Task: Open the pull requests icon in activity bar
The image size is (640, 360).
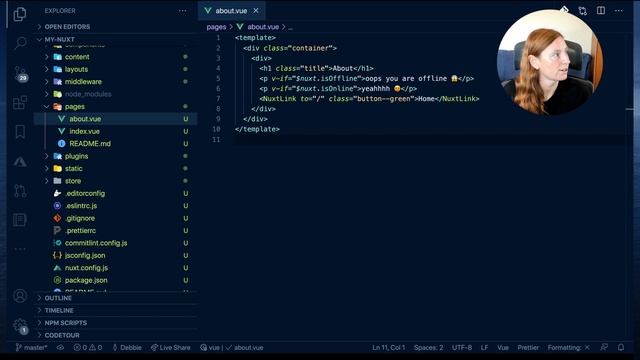Action: (x=20, y=191)
